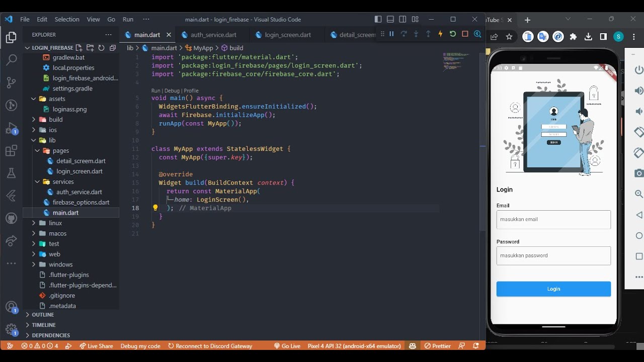The height and width of the screenshot is (362, 644).
Task: Click Go Live in the status bar
Action: click(287, 346)
